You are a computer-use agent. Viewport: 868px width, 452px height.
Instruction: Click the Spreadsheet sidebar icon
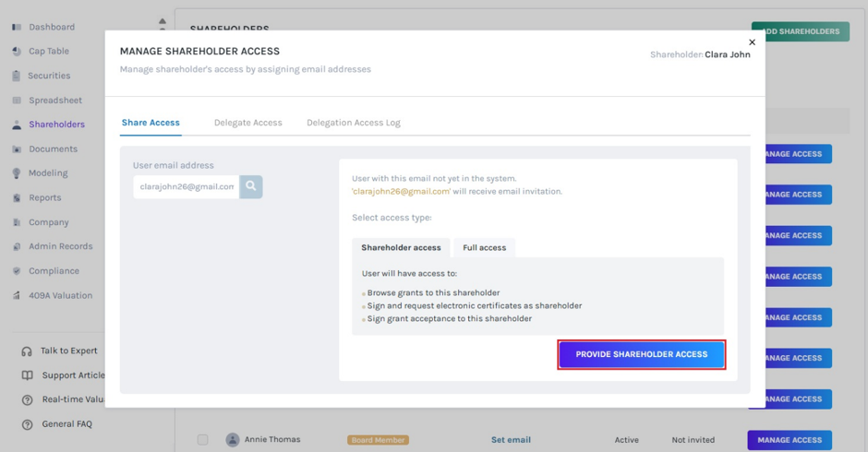(17, 101)
